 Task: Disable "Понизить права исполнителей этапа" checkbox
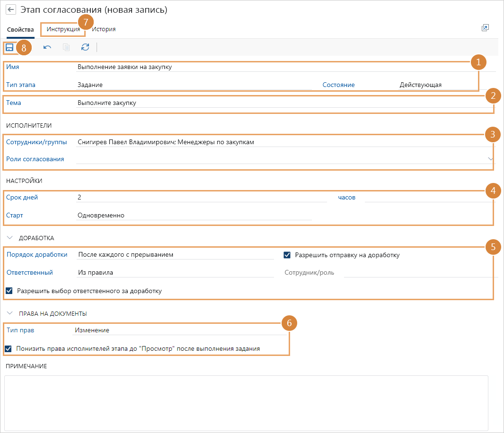(x=8, y=349)
